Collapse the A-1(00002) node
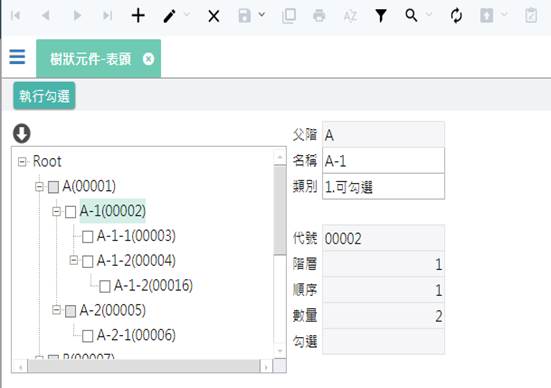Screen dimensions: 551x388 pyautogui.click(x=56, y=212)
